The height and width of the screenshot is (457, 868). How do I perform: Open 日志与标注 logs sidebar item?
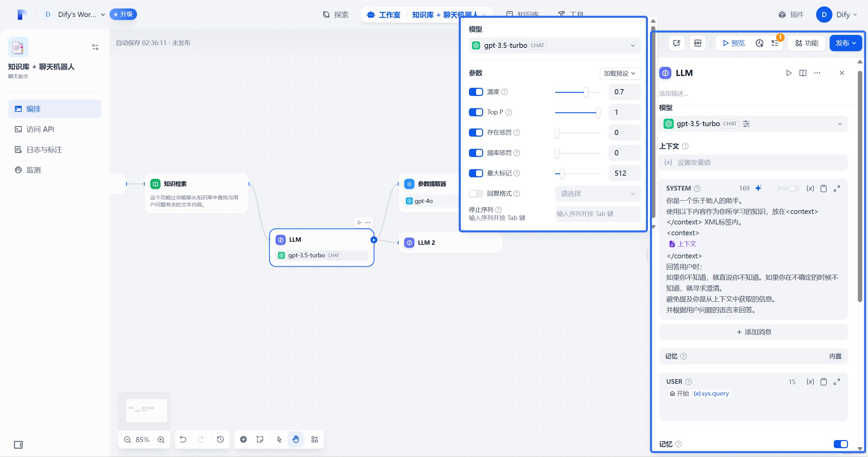pyautogui.click(x=44, y=150)
